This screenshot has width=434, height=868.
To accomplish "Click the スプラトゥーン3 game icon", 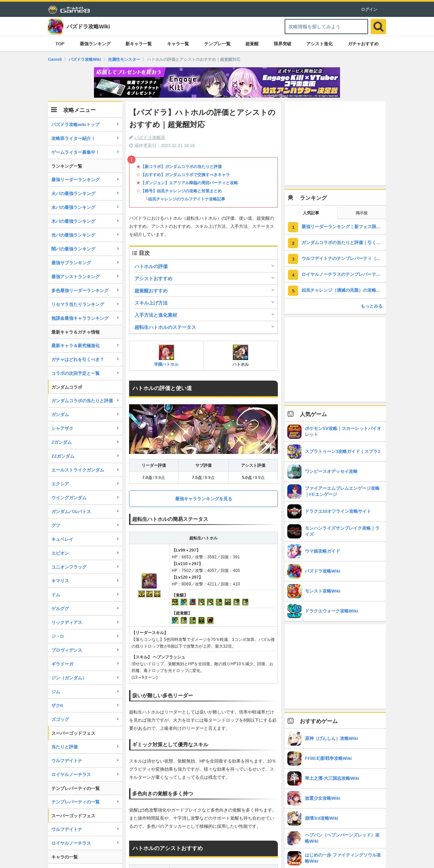I will pyautogui.click(x=294, y=452).
